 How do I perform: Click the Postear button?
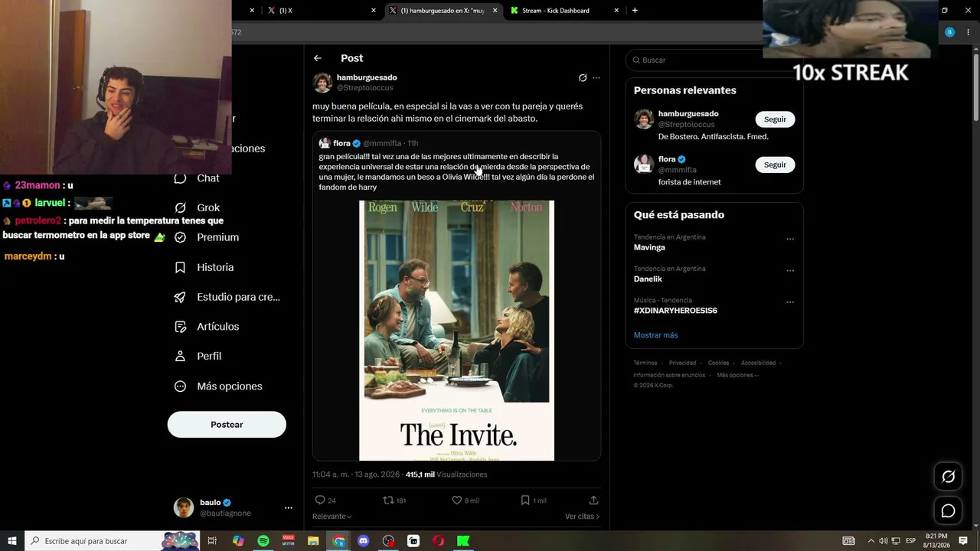tap(227, 425)
